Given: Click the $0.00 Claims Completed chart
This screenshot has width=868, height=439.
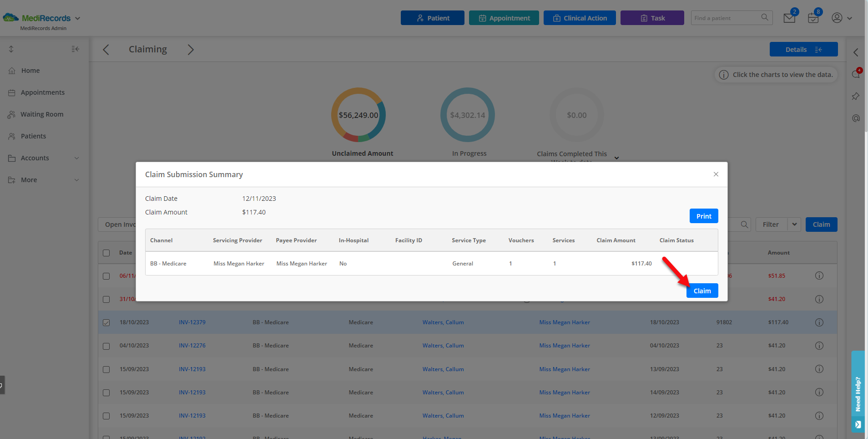Looking at the screenshot, I should (577, 115).
